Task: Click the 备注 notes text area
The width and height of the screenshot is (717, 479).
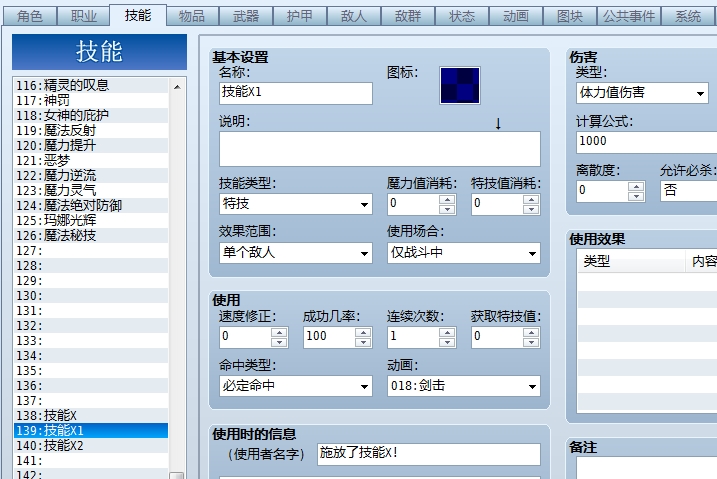Action: click(647, 468)
